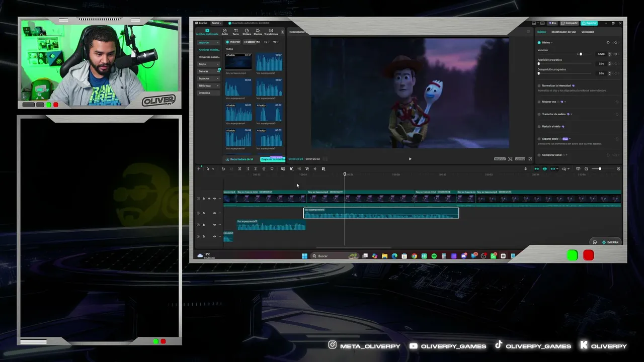644x362 pixels.
Task: Lock the Voz superpuesta6 audio track
Action: (204, 213)
